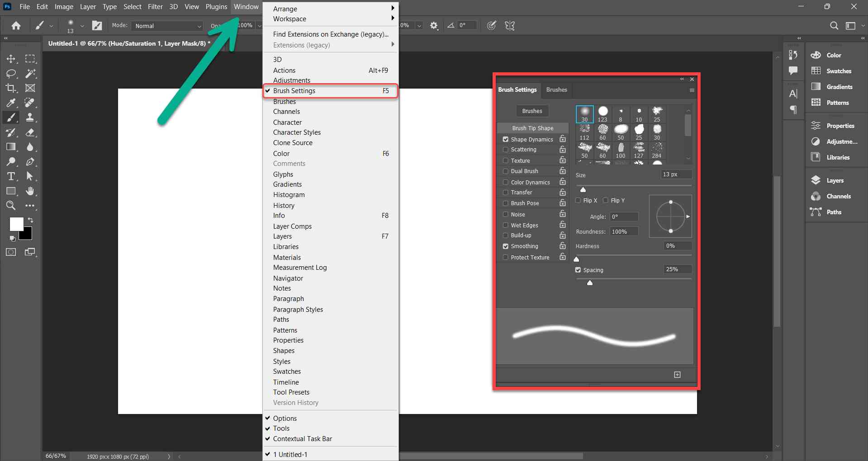Enable Texture checkbox
The width and height of the screenshot is (868, 461).
(506, 160)
